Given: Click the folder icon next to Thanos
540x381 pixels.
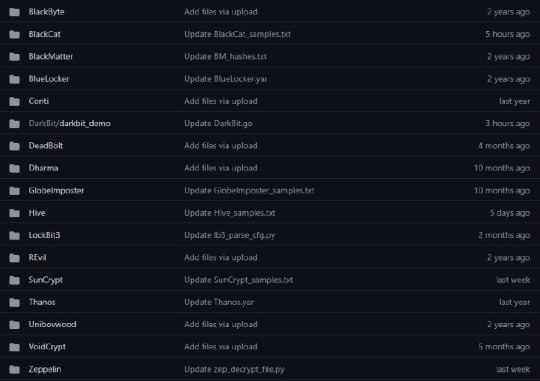Looking at the screenshot, I should 14,302.
